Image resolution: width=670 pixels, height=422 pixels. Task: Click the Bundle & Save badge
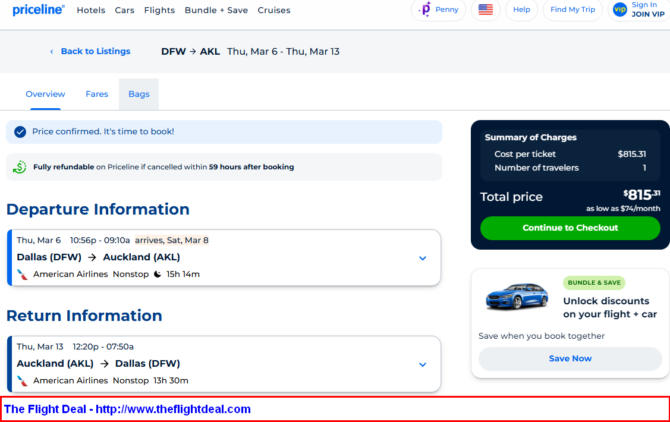coord(594,283)
